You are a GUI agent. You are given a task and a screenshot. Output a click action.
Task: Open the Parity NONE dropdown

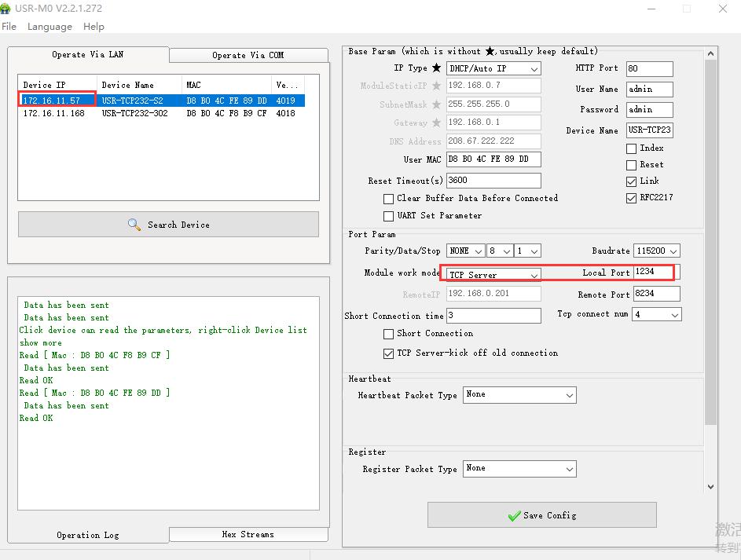pos(465,251)
